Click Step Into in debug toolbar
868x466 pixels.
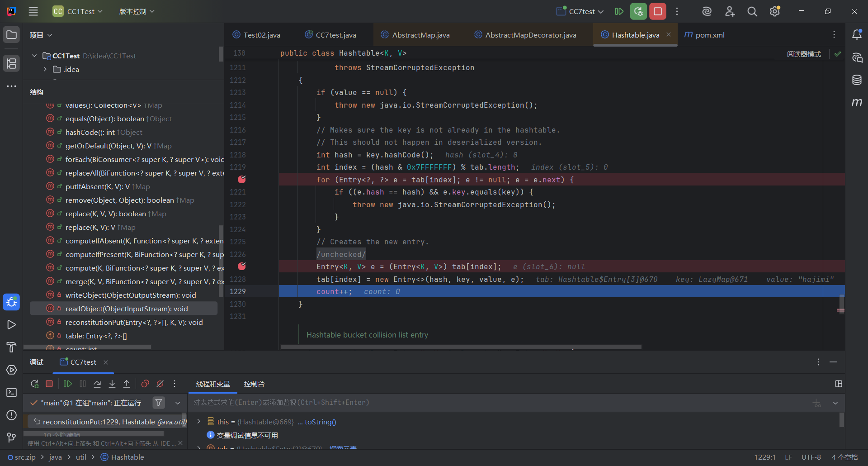click(112, 384)
